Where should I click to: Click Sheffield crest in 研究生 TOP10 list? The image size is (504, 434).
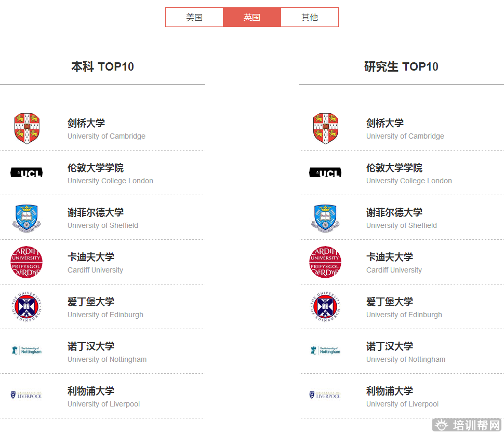click(325, 218)
